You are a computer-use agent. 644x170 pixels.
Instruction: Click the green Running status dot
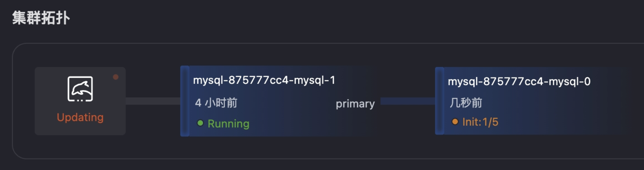[x=200, y=123]
